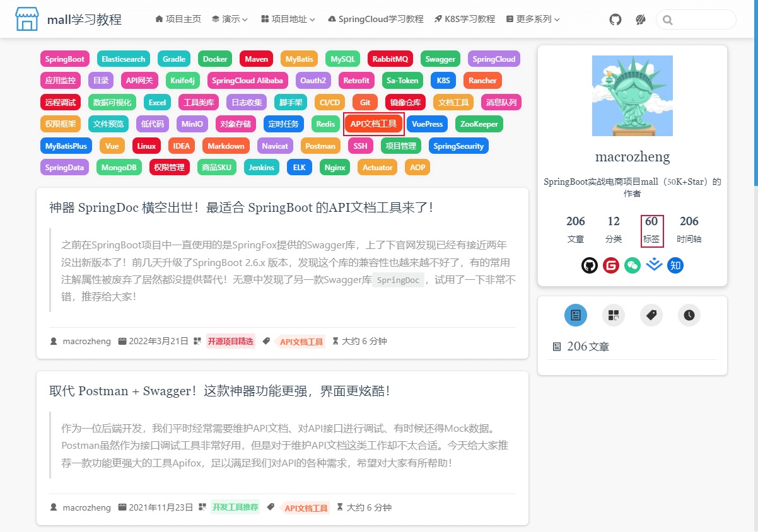
Task: Select the categories grid icon in sidebar
Action: point(614,315)
